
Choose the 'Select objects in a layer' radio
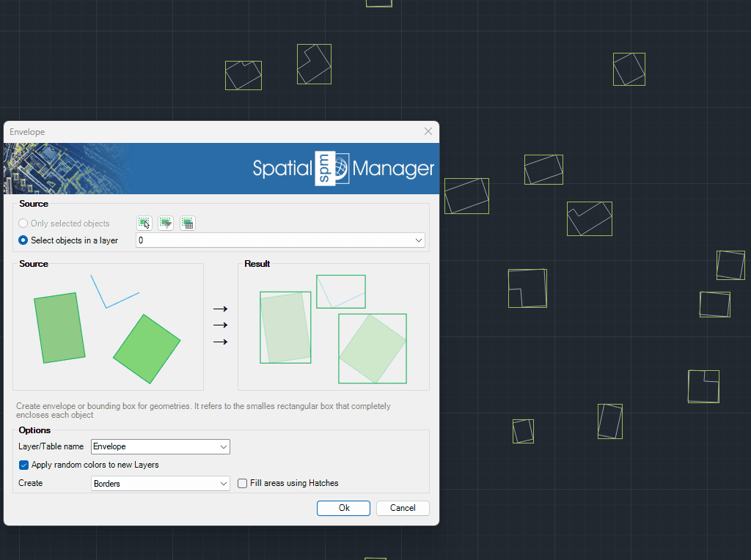(x=23, y=240)
